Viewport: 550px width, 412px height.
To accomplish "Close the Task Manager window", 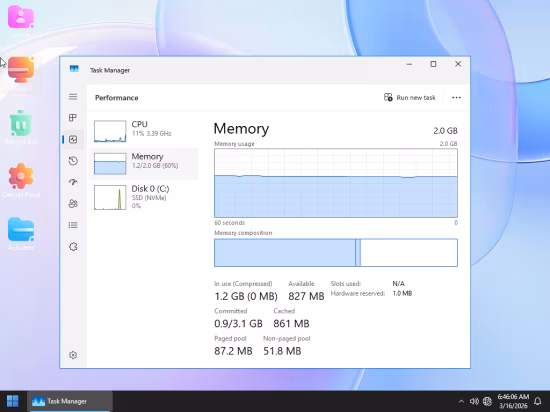I will coord(458,64).
